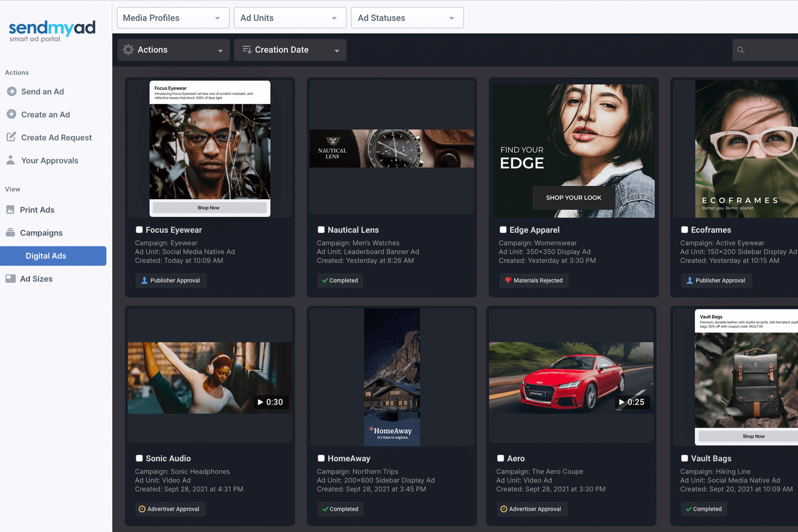Image resolution: width=798 pixels, height=532 pixels.
Task: Click the Focus Eyewear title
Action: [174, 230]
